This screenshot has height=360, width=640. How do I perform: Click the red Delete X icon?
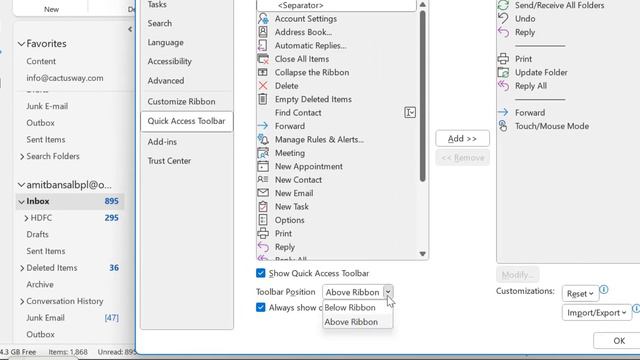[x=263, y=86]
